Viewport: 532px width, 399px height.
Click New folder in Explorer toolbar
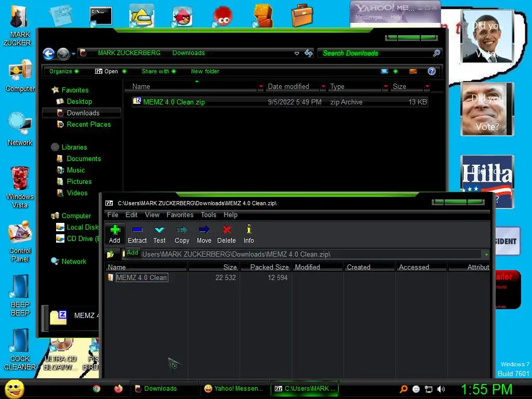click(x=205, y=71)
